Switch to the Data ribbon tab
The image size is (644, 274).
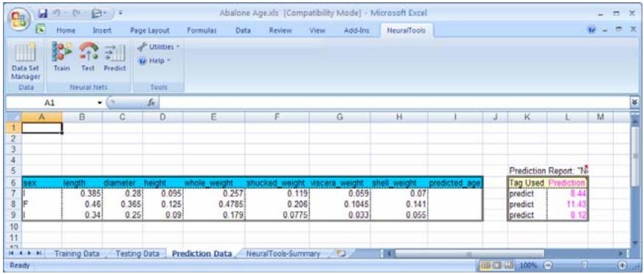pos(243,30)
